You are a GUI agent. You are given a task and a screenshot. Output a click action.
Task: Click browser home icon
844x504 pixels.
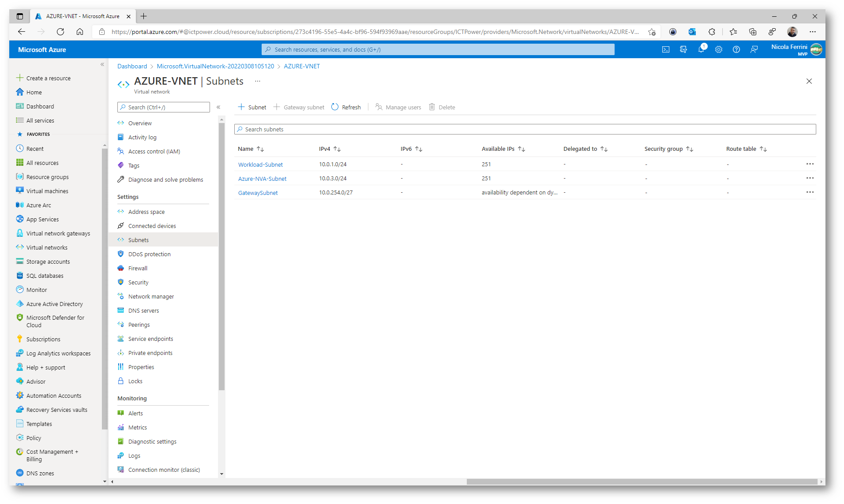point(80,32)
